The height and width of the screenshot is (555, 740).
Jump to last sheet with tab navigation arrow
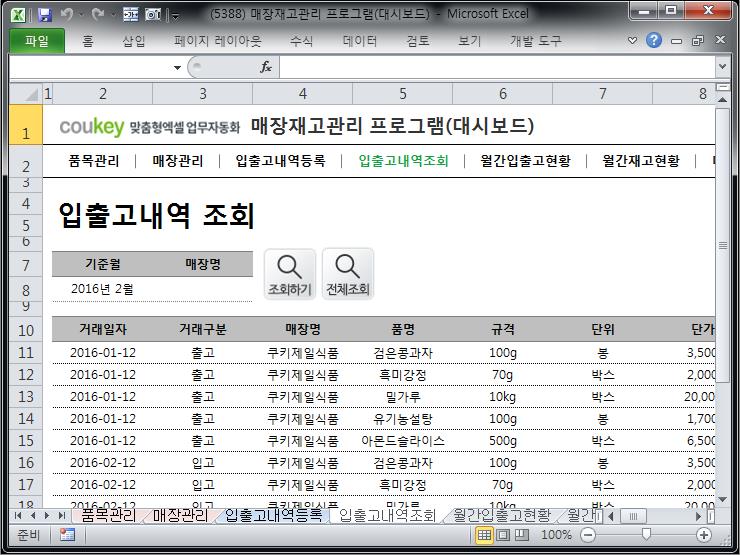pyautogui.click(x=61, y=516)
